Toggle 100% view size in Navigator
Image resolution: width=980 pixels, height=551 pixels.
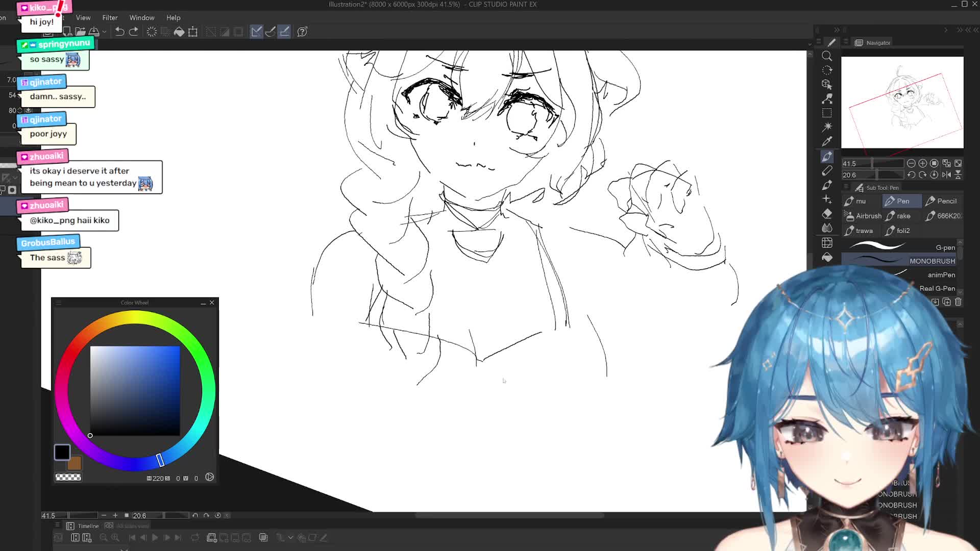[x=934, y=163]
